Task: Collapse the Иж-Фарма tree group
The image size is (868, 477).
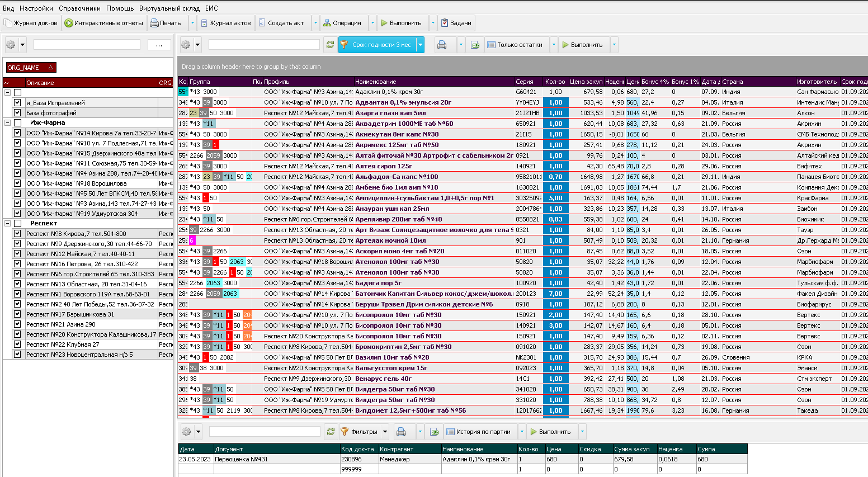Action: 8,122
